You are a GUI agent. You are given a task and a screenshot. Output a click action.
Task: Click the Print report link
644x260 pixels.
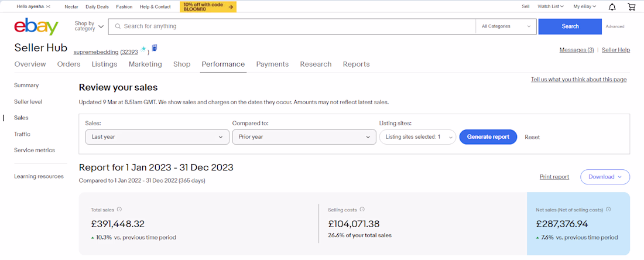point(554,177)
